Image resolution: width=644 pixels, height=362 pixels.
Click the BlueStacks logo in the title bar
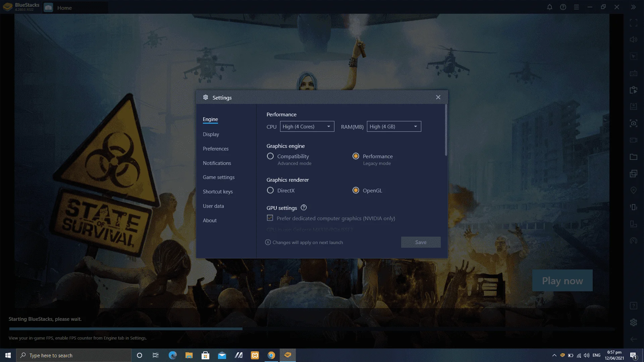tap(8, 7)
